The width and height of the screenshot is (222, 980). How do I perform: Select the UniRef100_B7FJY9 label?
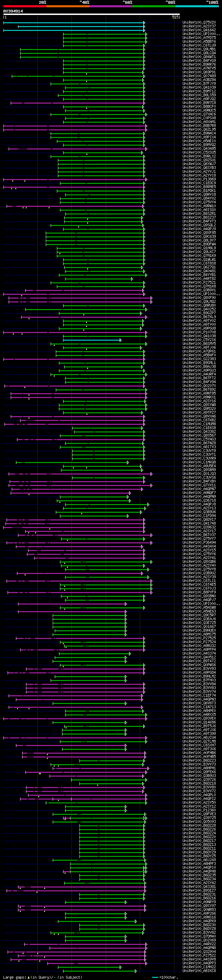pyautogui.click(x=199, y=84)
